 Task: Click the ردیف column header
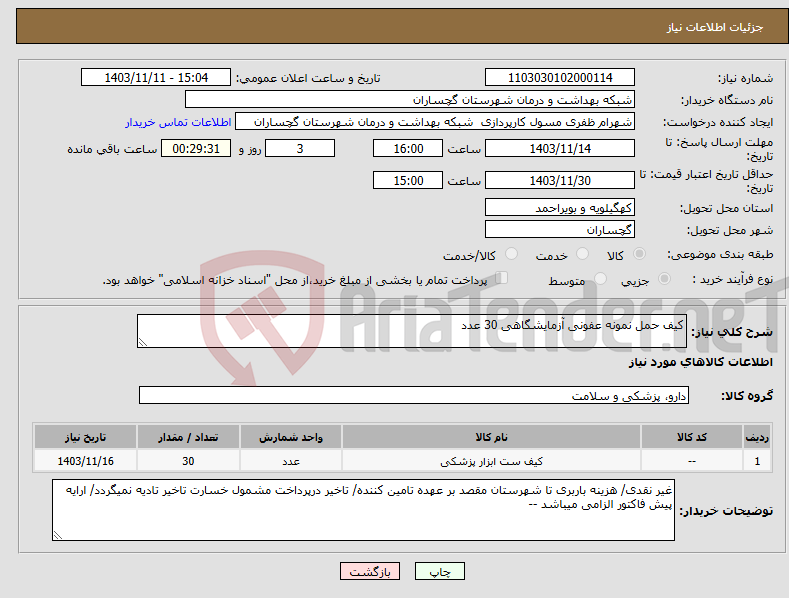pyautogui.click(x=757, y=437)
